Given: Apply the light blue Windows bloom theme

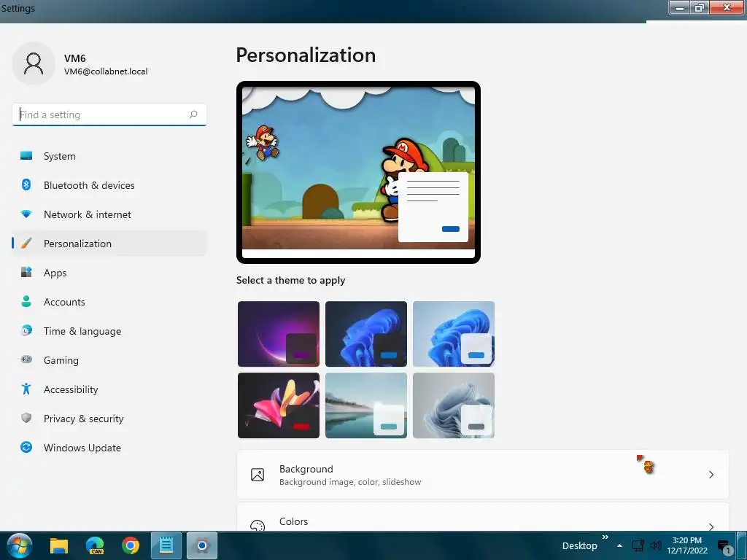Looking at the screenshot, I should 454,334.
